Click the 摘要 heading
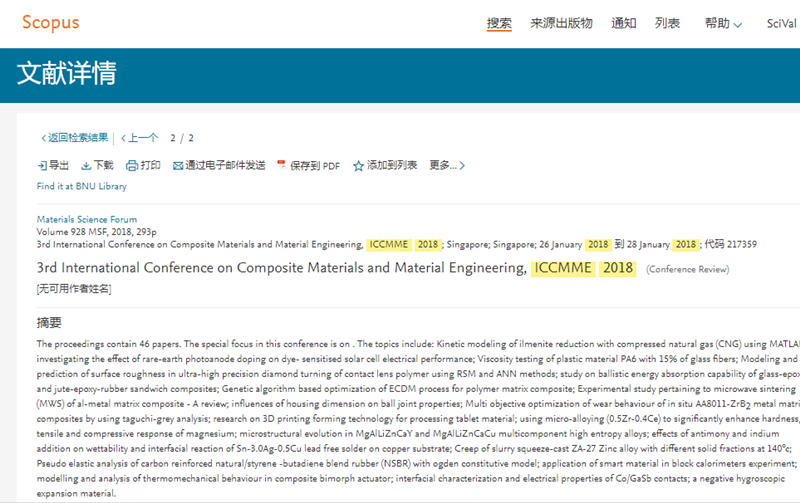 tap(49, 322)
